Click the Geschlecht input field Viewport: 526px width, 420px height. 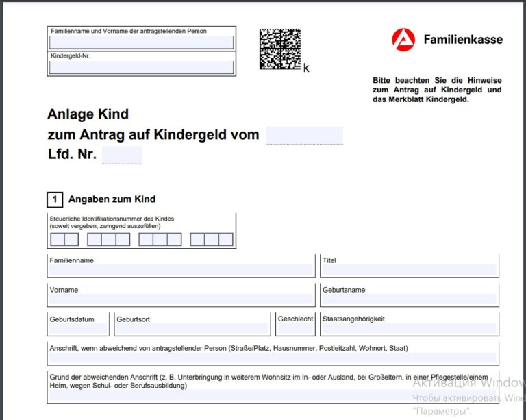[296, 329]
